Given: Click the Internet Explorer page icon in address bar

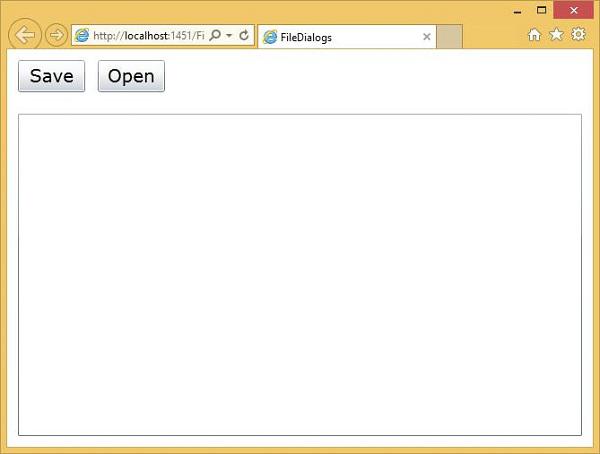Looking at the screenshot, I should (x=82, y=36).
